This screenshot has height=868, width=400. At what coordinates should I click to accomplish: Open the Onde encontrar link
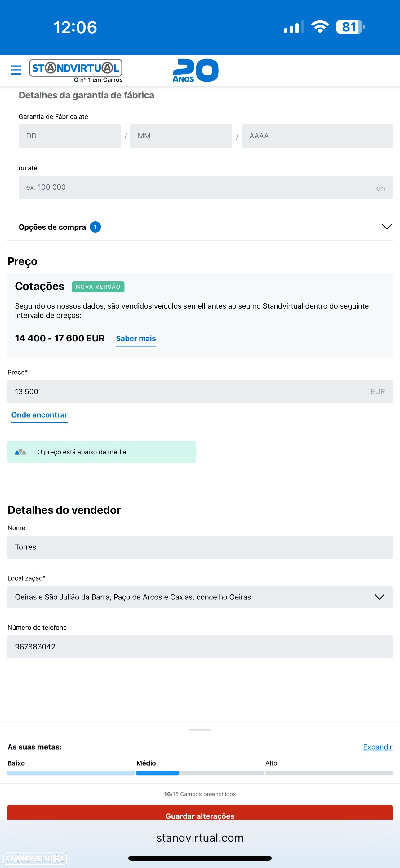coord(39,415)
